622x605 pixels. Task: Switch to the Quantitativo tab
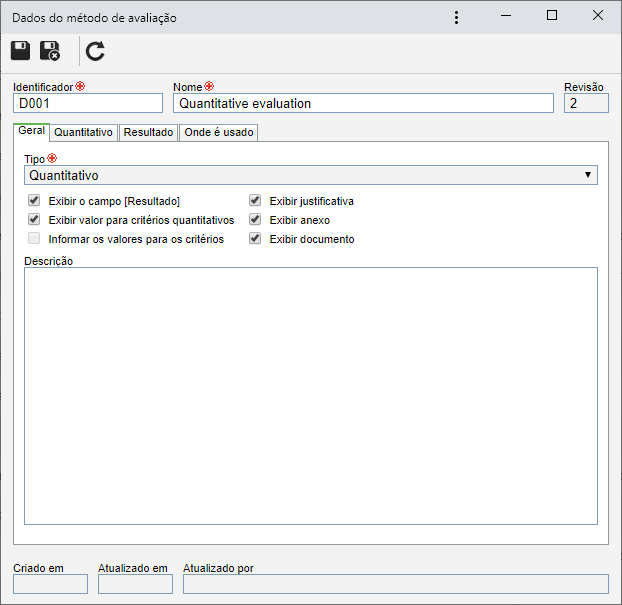point(83,133)
